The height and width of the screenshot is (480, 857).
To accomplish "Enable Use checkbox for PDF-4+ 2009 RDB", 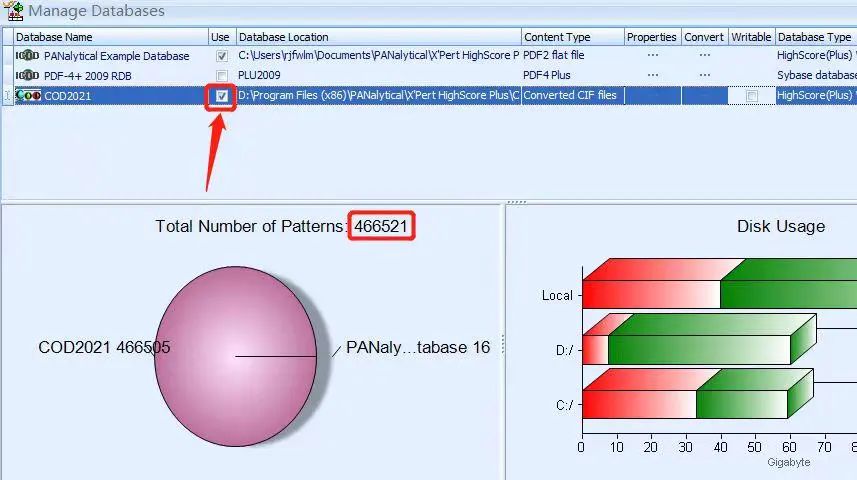I will click(222, 75).
